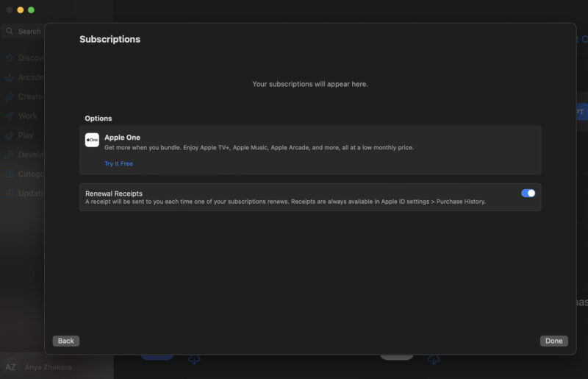Image resolution: width=588 pixels, height=379 pixels.
Task: Click the AZ account avatar
Action: (10, 366)
